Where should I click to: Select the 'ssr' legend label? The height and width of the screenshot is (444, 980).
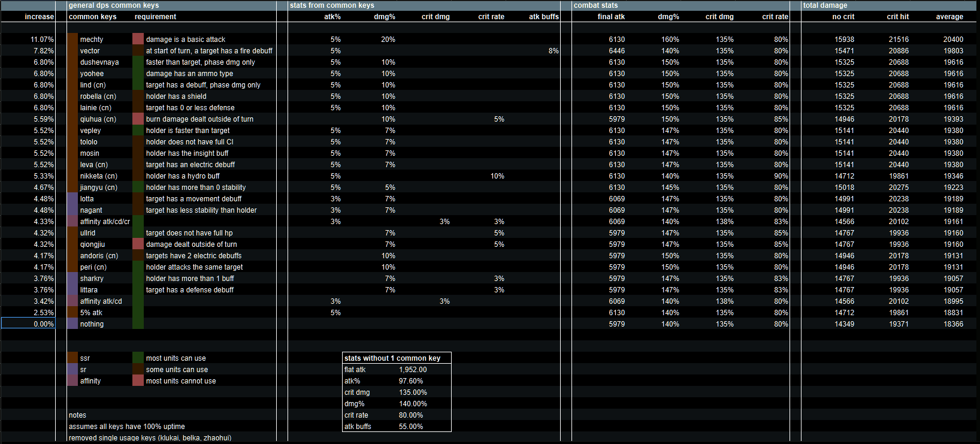(85, 358)
